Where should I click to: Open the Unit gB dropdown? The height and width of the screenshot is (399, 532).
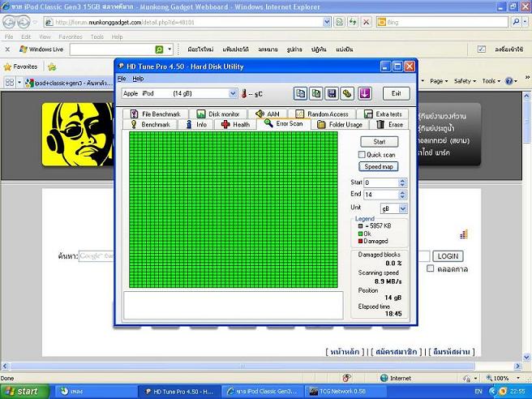pos(402,208)
